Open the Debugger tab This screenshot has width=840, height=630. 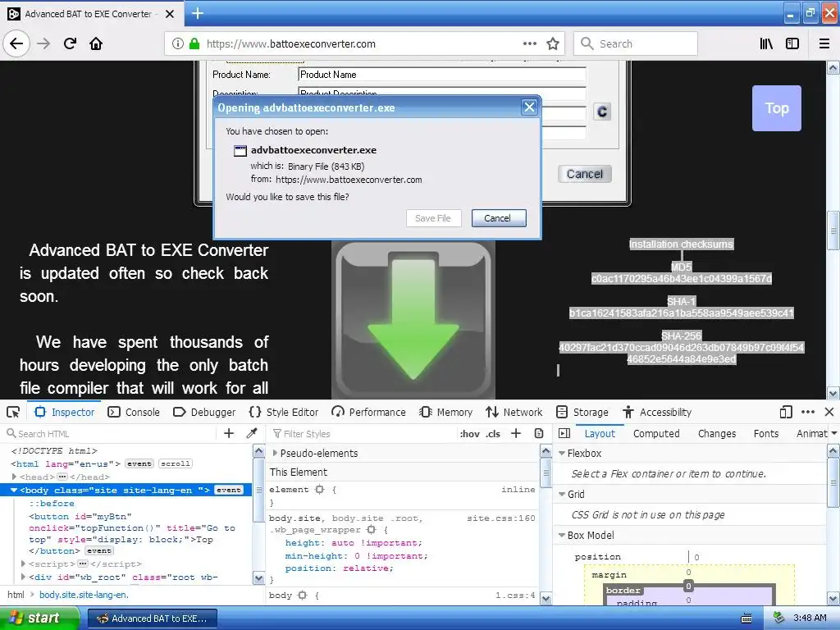coord(204,412)
